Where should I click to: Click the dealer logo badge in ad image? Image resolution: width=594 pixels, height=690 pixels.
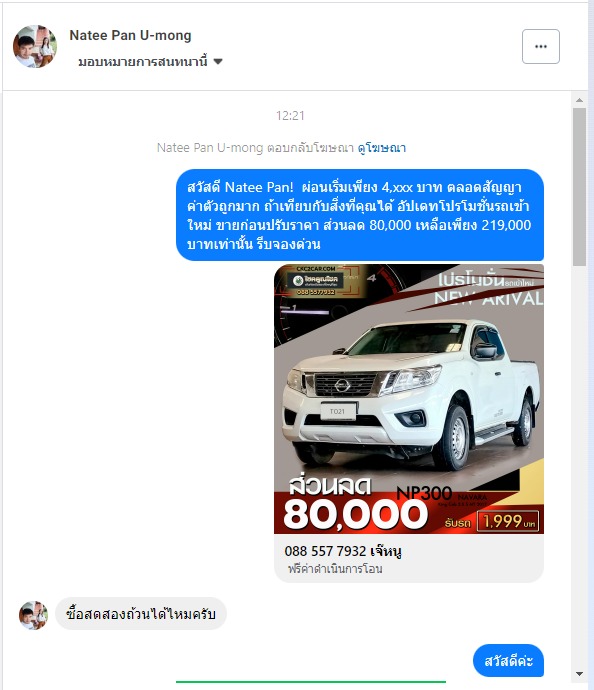pyautogui.click(x=316, y=280)
